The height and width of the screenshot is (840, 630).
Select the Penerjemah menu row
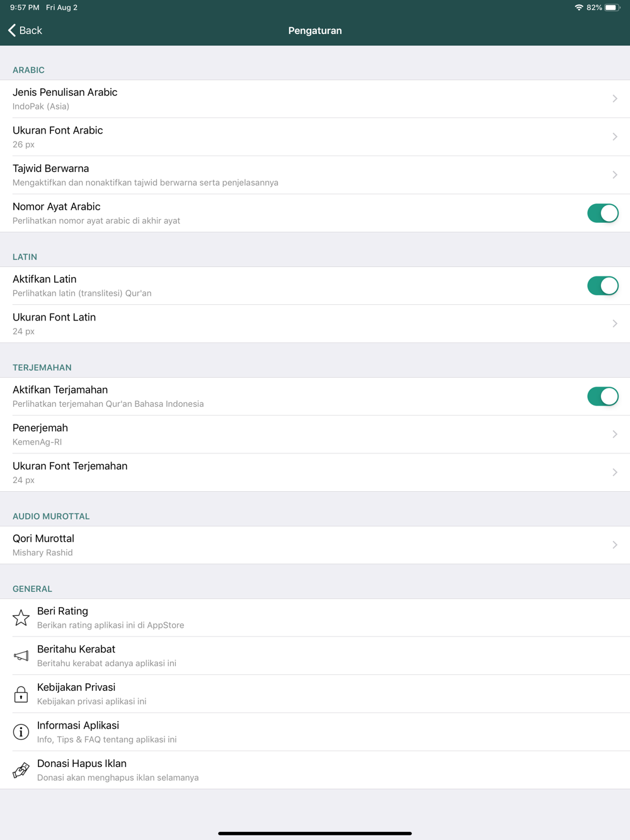click(315, 434)
